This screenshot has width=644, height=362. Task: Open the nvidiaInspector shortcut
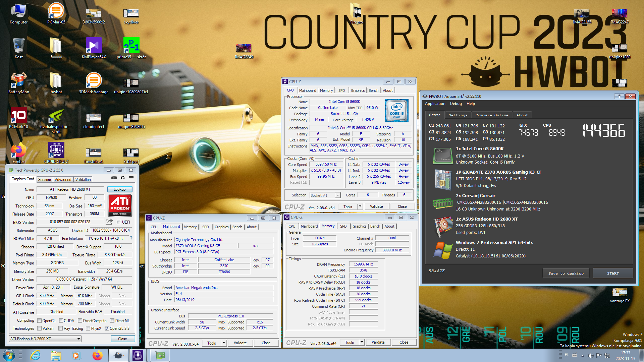[x=56, y=121]
